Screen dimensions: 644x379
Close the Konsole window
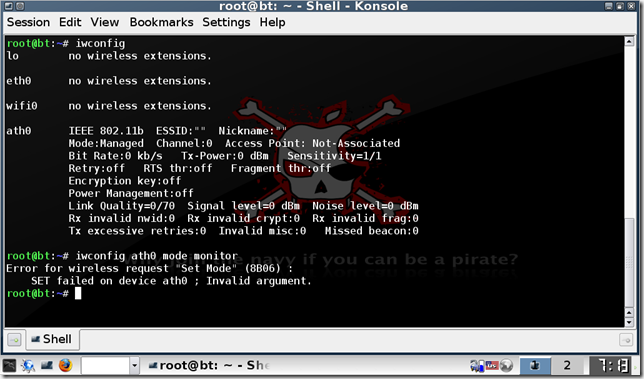point(631,6)
